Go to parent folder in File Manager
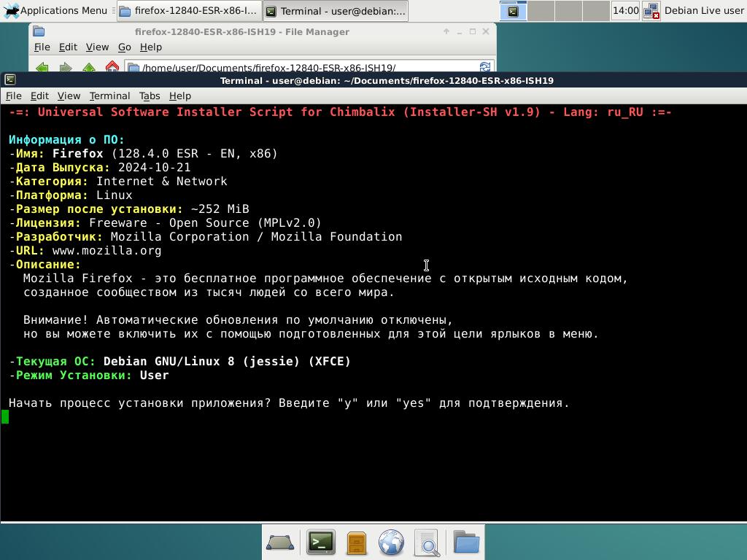This screenshot has width=747, height=560. (88, 67)
